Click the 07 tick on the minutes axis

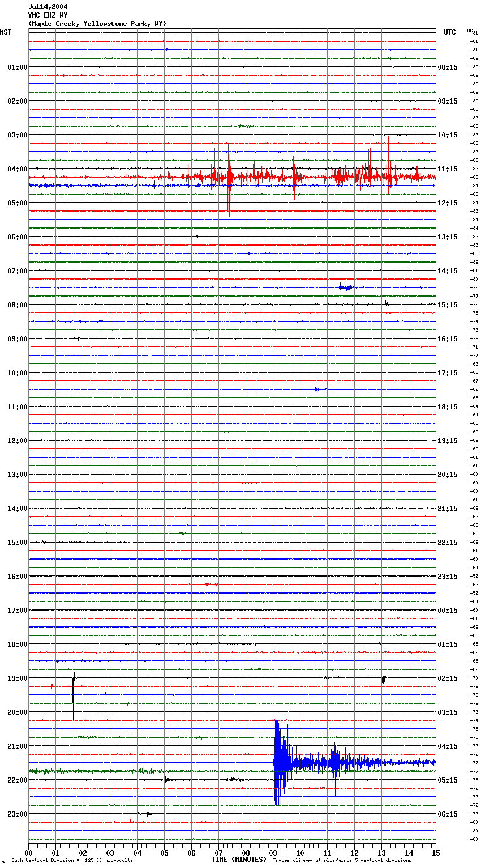point(218,853)
